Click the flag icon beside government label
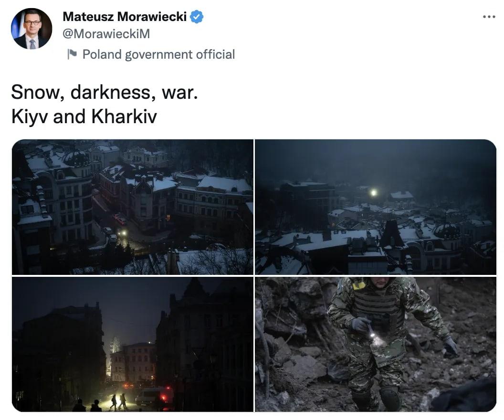This screenshot has height=420, width=504. coord(72,54)
